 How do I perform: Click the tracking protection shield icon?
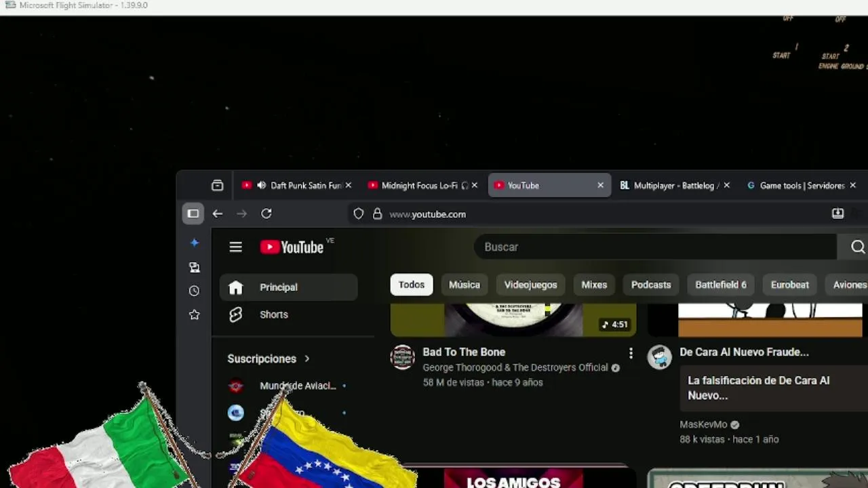359,214
